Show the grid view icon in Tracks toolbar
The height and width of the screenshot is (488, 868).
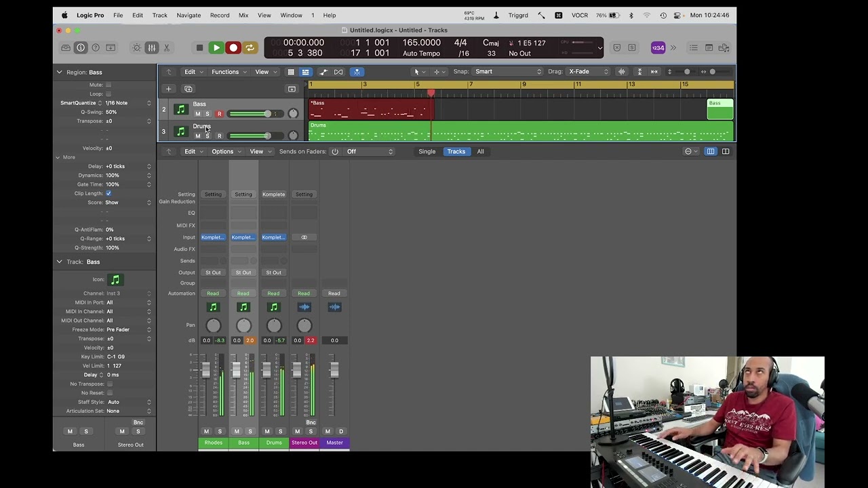(291, 72)
